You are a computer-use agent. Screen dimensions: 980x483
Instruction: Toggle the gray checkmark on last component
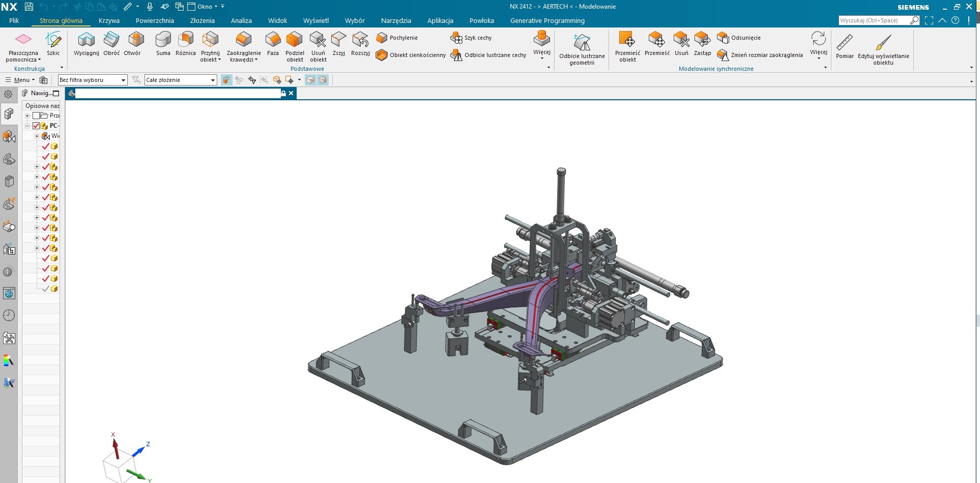click(46, 289)
